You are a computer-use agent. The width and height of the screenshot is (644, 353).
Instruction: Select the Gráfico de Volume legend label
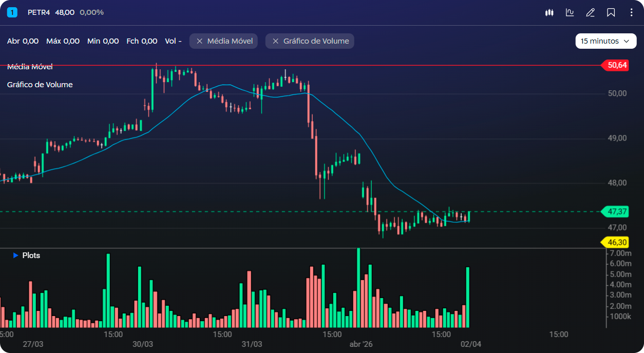pyautogui.click(x=40, y=85)
